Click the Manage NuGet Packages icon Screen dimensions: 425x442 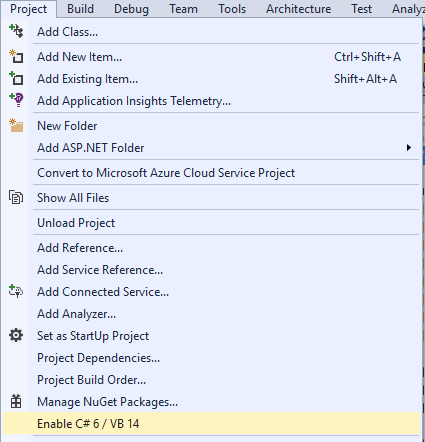click(16, 401)
